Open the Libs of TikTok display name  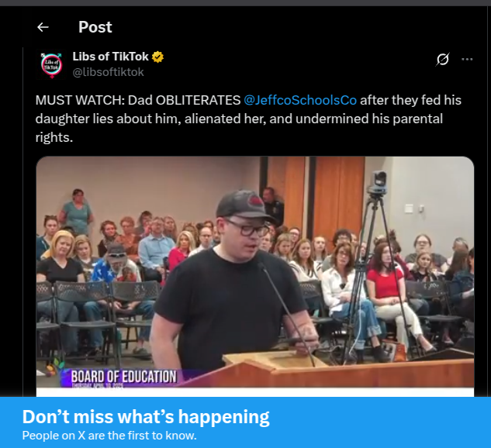click(111, 57)
